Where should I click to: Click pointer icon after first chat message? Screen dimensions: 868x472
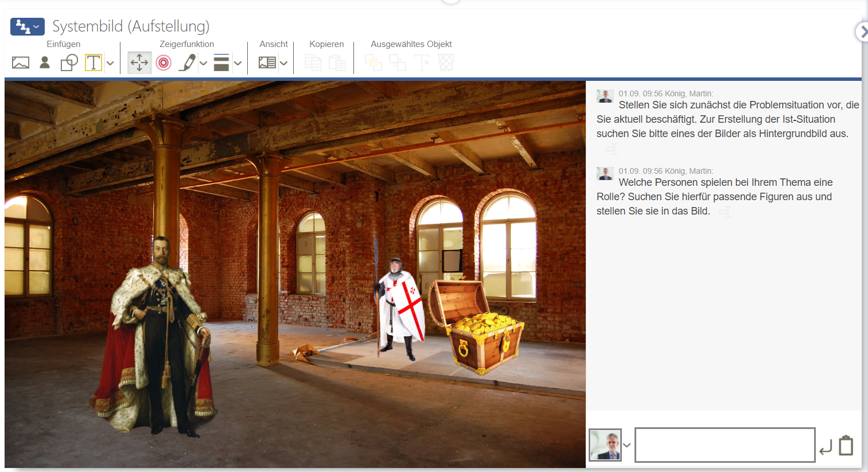point(612,149)
